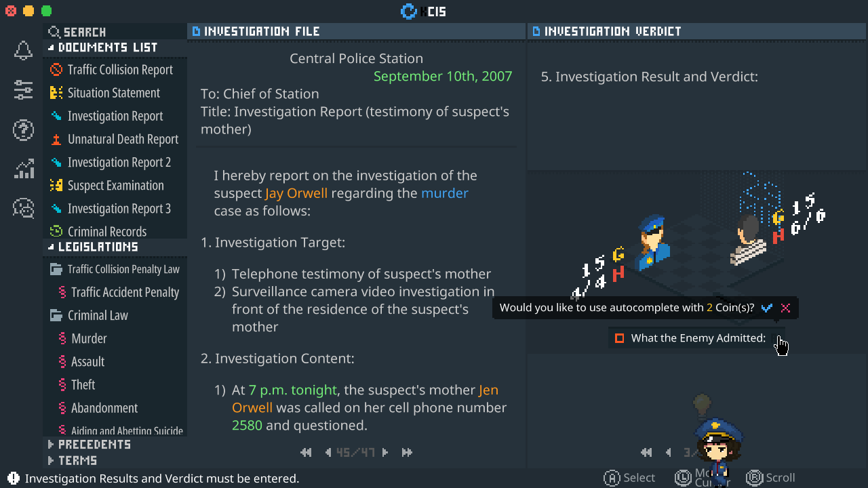Screen dimensions: 868x488
Task: Collapse the Legislations section
Action: [51, 247]
